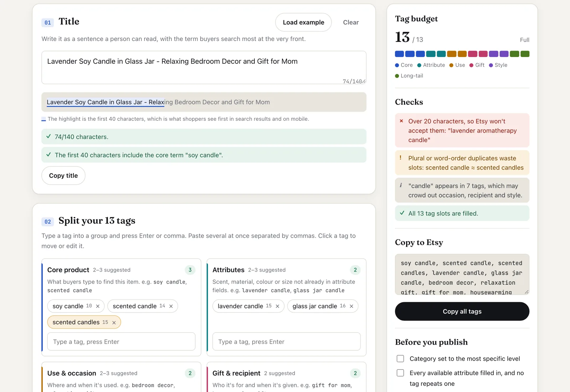Click the Style legend label
570x392 pixels.
point(498,65)
